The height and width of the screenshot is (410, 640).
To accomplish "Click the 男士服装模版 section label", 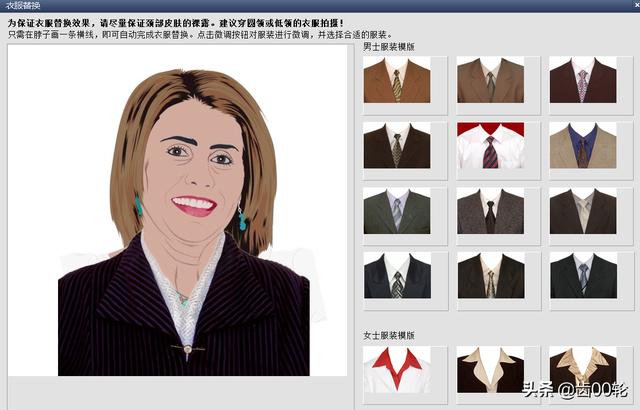I will coord(389,47).
